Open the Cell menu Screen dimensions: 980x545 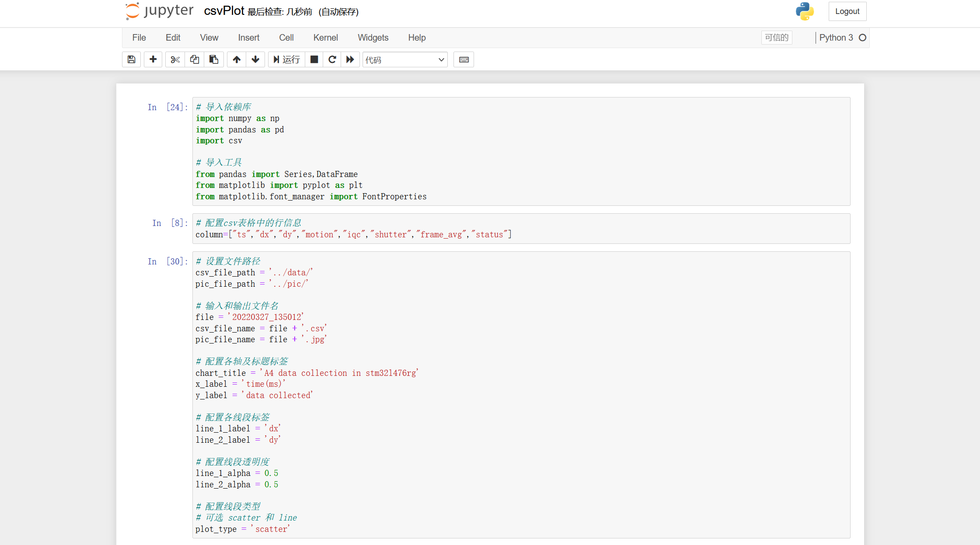(286, 38)
